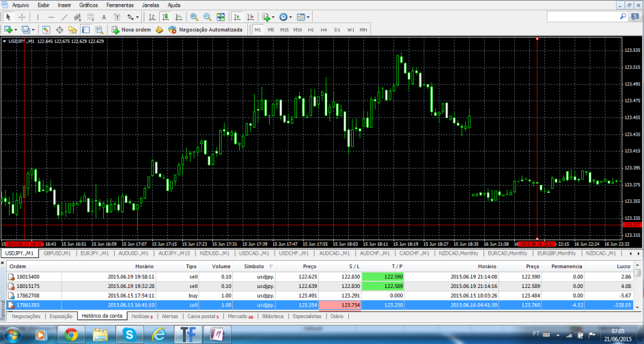Toggle Negociação Automatizada trading
Image resolution: width=644 pixels, height=344 pixels.
point(205,29)
